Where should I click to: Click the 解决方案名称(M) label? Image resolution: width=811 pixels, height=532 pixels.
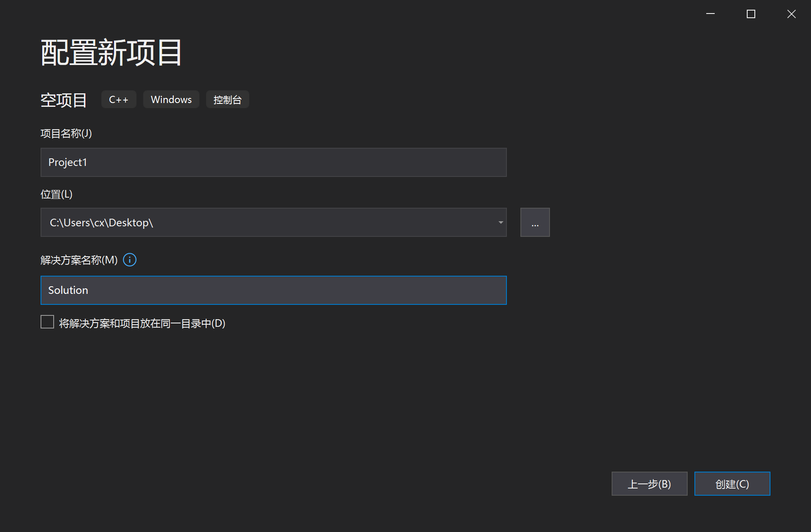[x=79, y=260]
